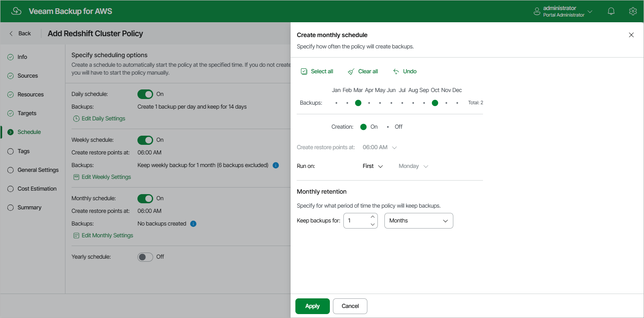Image resolution: width=644 pixels, height=318 pixels.
Task: Disable the selected Mar backup
Action: pyautogui.click(x=358, y=103)
